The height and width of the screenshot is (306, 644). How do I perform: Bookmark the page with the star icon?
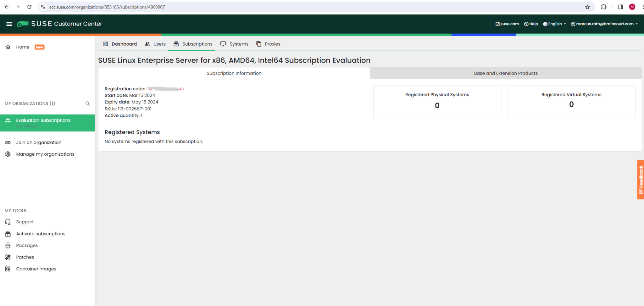pos(587,7)
